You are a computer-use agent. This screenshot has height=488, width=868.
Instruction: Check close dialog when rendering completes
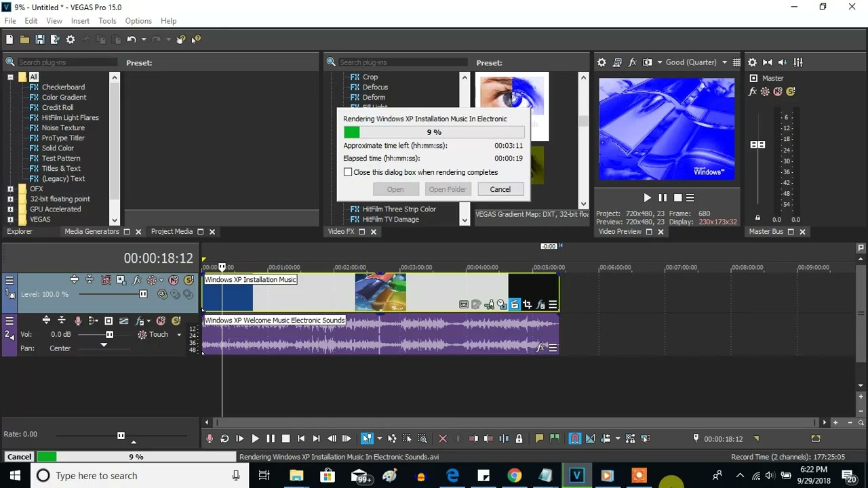click(348, 172)
